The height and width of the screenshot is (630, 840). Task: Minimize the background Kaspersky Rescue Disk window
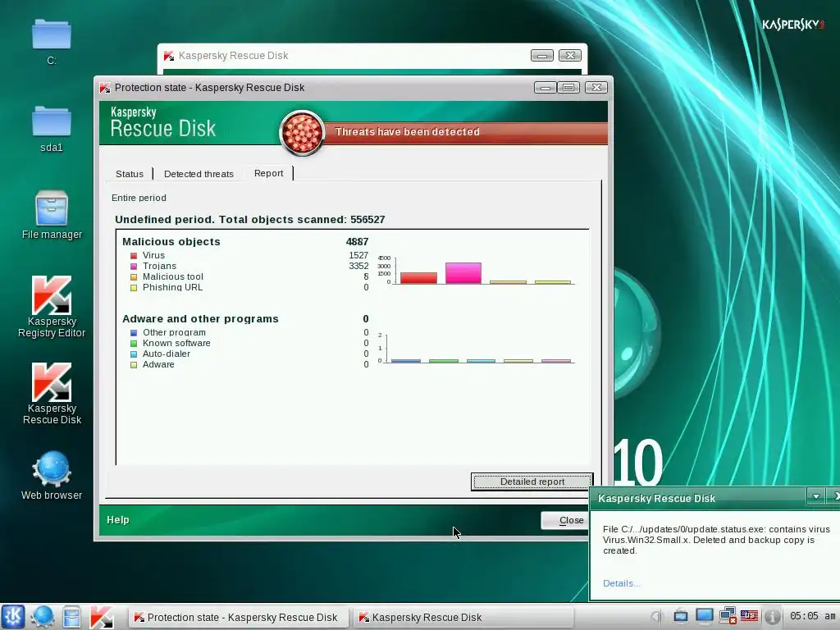(x=542, y=56)
